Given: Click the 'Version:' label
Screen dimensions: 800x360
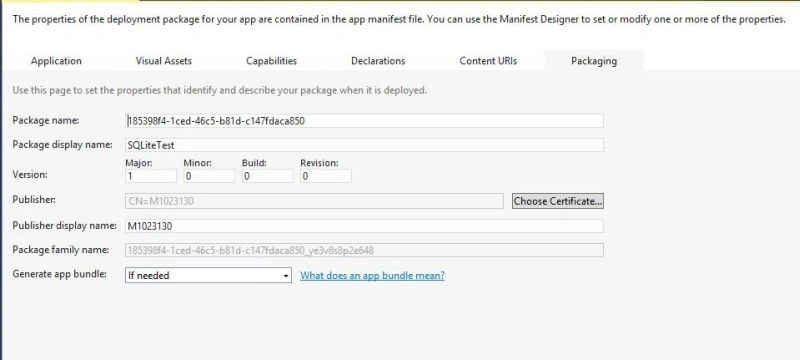Looking at the screenshot, I should click(x=30, y=174).
